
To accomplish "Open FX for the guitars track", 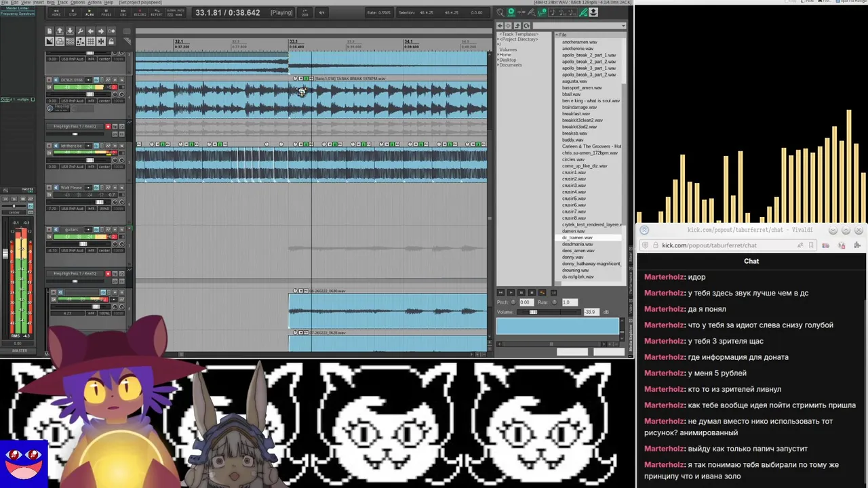I will click(96, 230).
